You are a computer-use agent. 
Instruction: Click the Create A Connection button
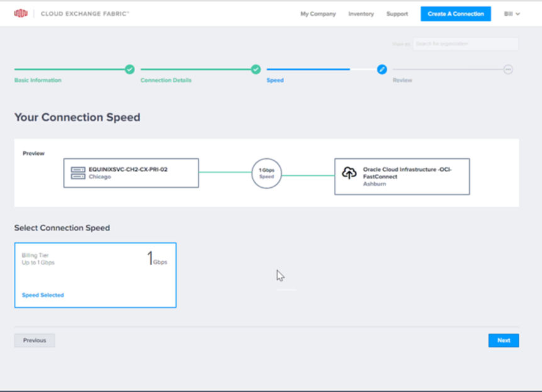coord(456,14)
